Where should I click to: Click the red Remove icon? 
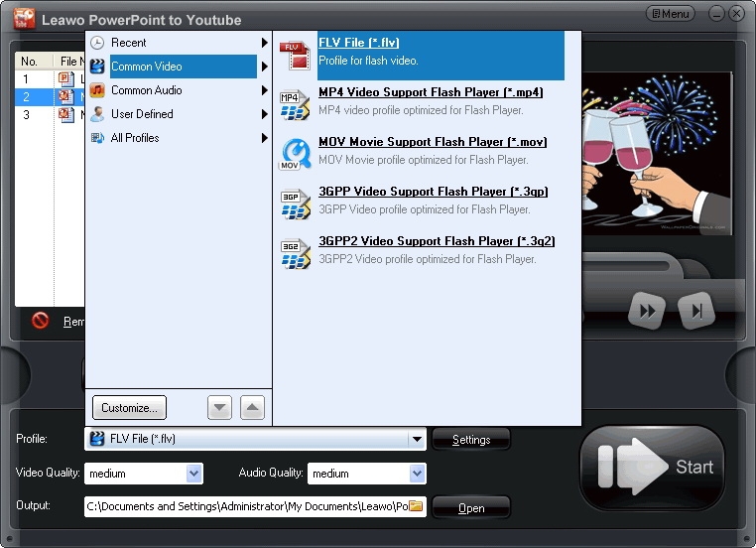tap(41, 321)
